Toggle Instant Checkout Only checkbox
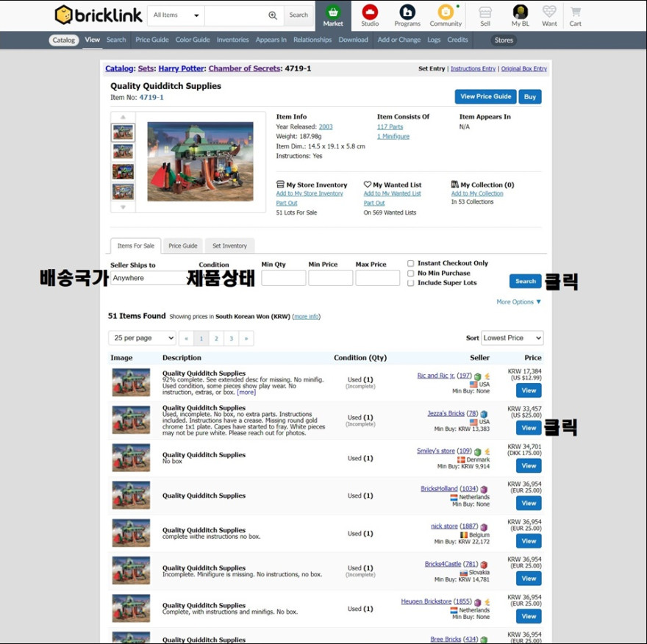Image resolution: width=647 pixels, height=644 pixels. click(x=410, y=263)
